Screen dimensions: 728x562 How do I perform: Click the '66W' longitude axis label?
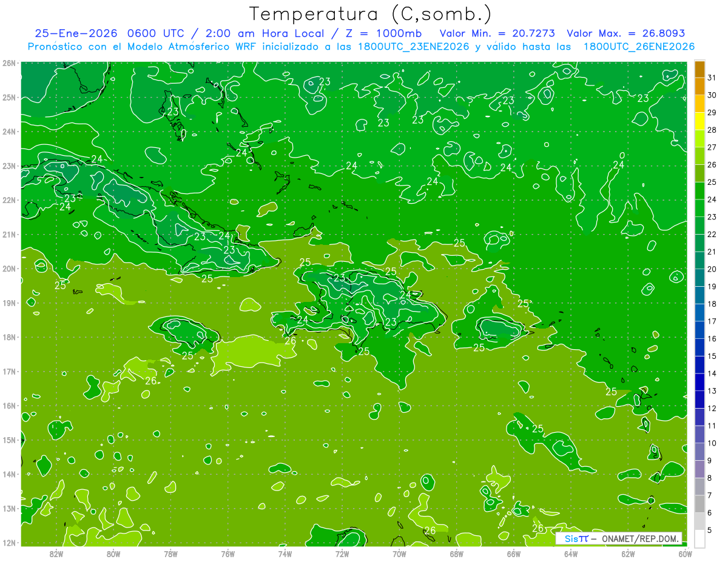tap(513, 554)
